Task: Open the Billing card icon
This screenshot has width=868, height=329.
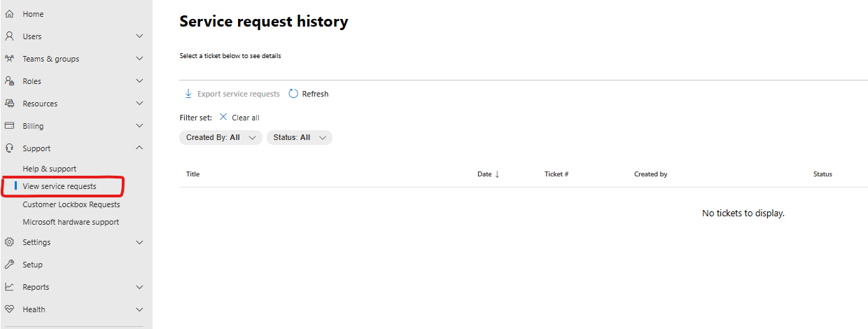Action: [x=9, y=126]
